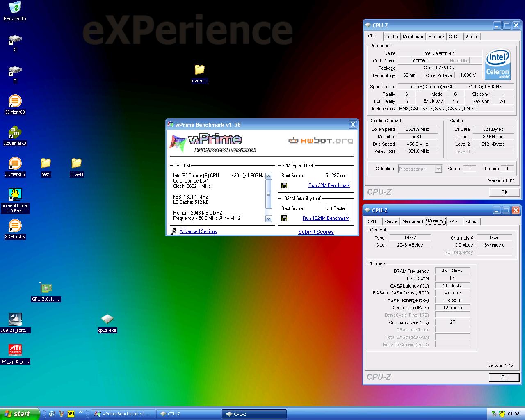Click the Intel Celeron 420 name field

click(x=440, y=53)
